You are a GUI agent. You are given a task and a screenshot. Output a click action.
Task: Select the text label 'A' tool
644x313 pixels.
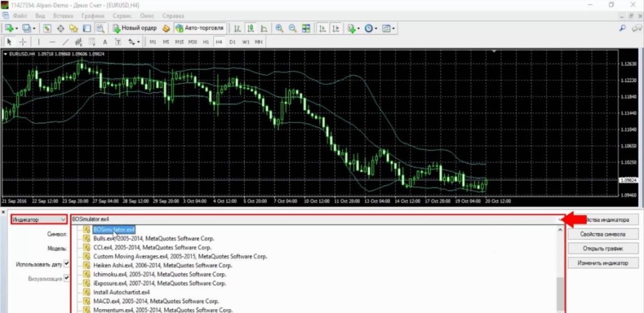[104, 42]
